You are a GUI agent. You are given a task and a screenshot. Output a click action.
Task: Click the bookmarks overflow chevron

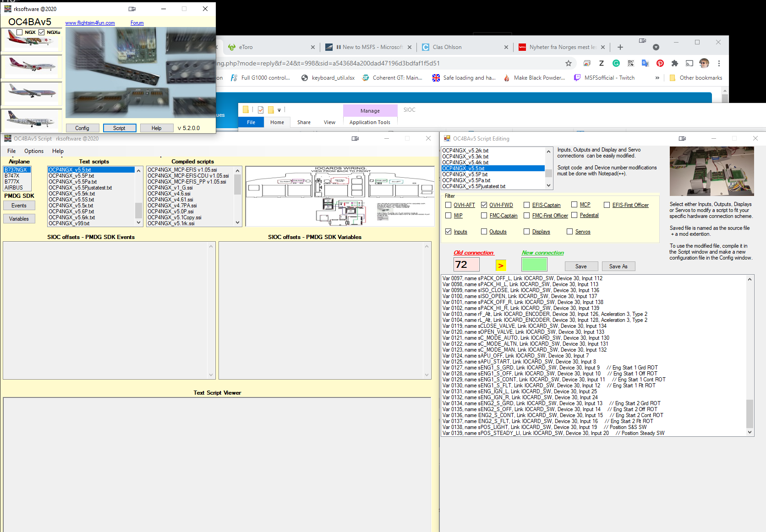pos(657,78)
